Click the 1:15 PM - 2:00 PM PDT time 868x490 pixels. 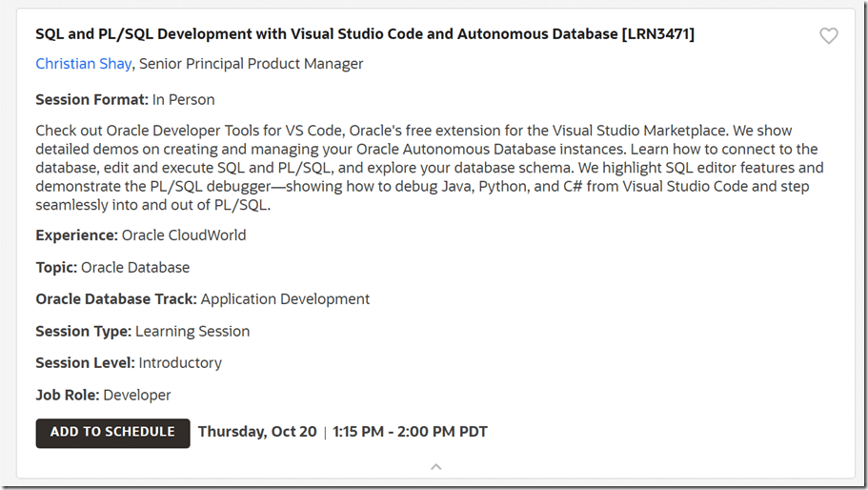(x=410, y=432)
